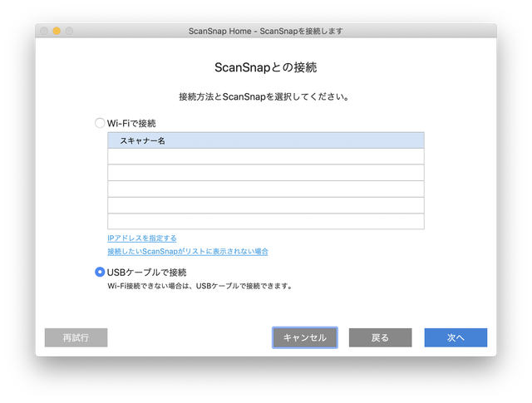532x403 pixels.
Task: Click the スキャナー名 column header
Action: (x=266, y=140)
